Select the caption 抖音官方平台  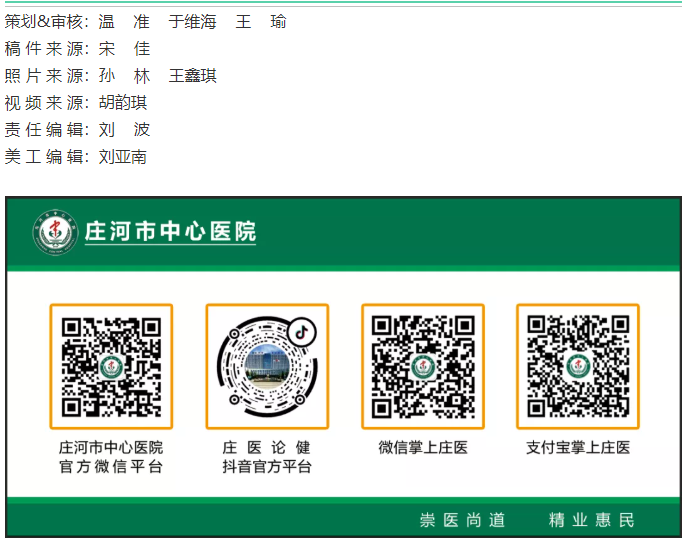point(266,466)
